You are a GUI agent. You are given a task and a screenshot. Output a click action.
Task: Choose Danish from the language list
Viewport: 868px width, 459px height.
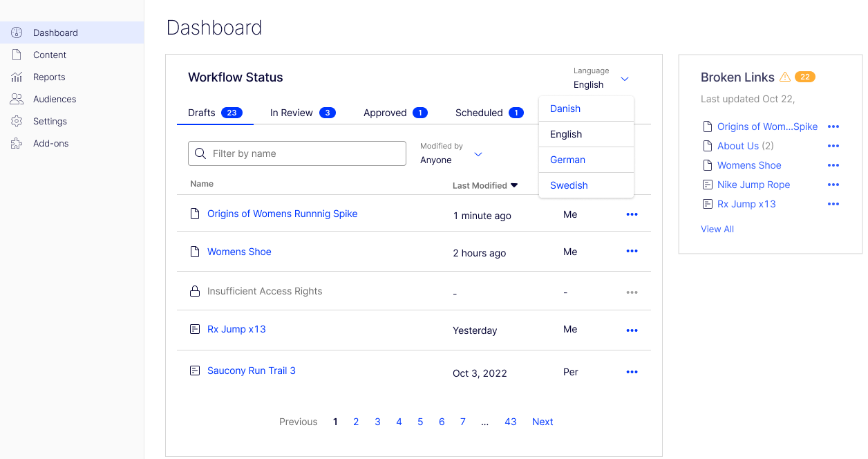(x=586, y=109)
